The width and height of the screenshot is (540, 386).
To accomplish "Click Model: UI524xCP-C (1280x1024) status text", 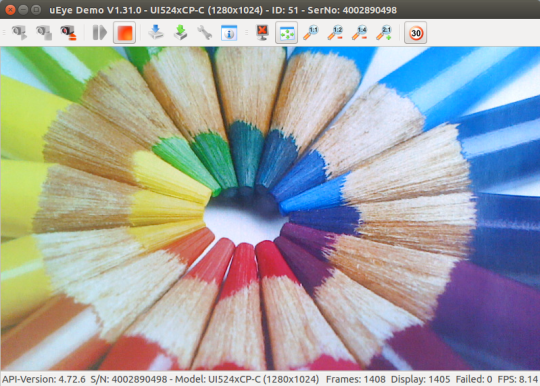I will click(247, 379).
